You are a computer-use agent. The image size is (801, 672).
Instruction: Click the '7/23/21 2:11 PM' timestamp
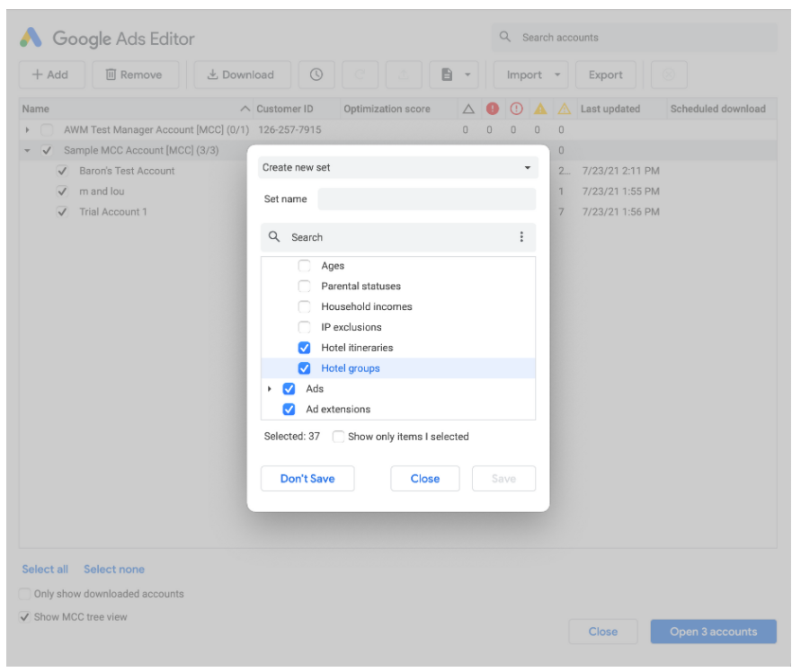pyautogui.click(x=620, y=171)
